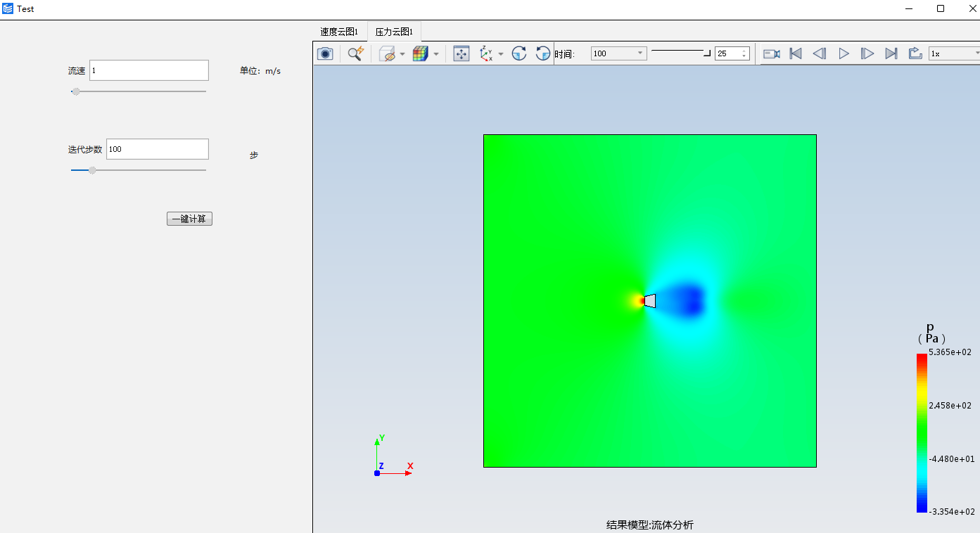This screenshot has width=980, height=533.
Task: Take a viewport screenshot with camera icon
Action: [x=324, y=53]
